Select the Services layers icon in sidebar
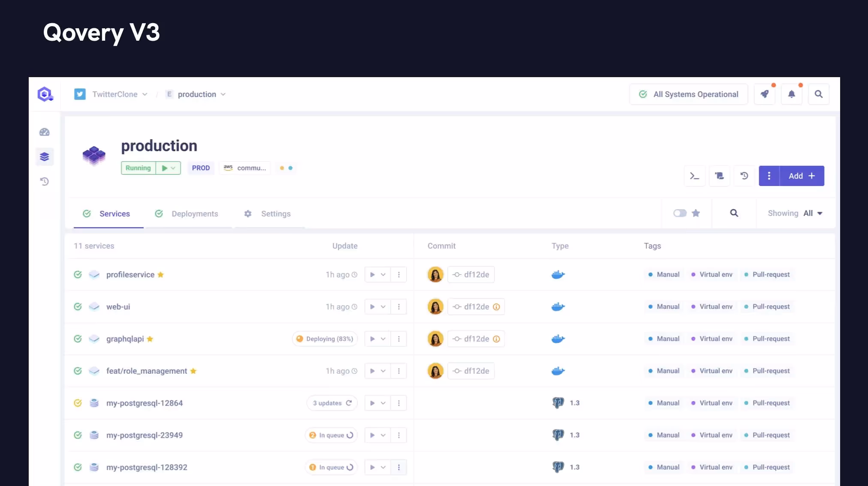This screenshot has width=868, height=486. pyautogui.click(x=45, y=156)
